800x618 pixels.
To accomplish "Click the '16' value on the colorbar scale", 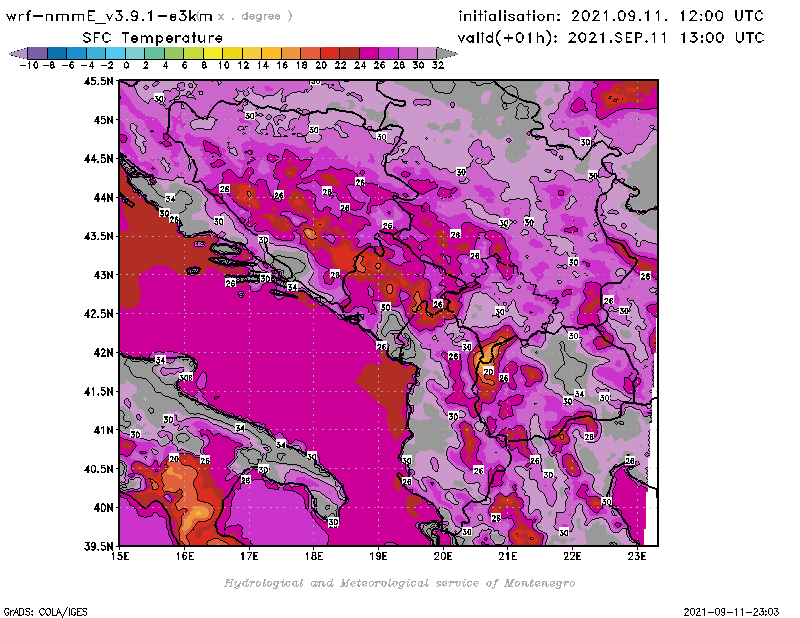I will (x=282, y=65).
